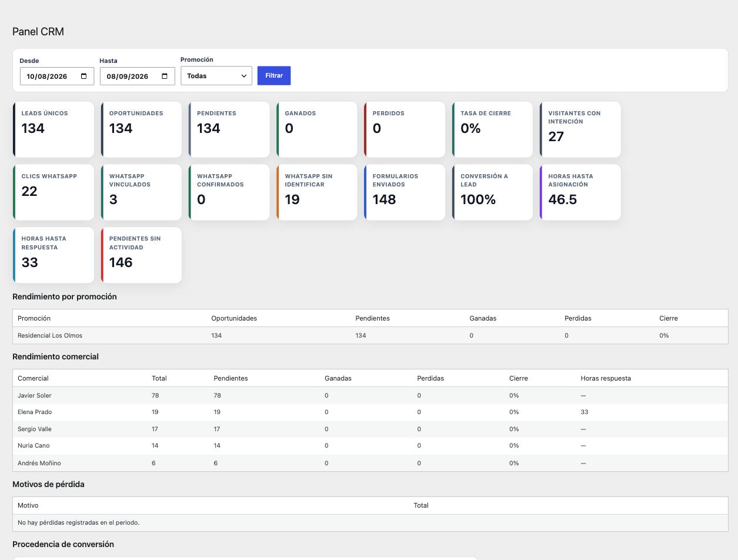Select the Leads Únicos stat card
738x560 pixels.
point(54,129)
